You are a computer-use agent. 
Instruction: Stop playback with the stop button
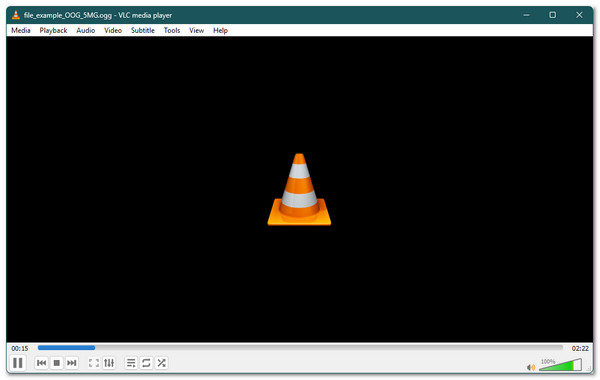(57, 362)
